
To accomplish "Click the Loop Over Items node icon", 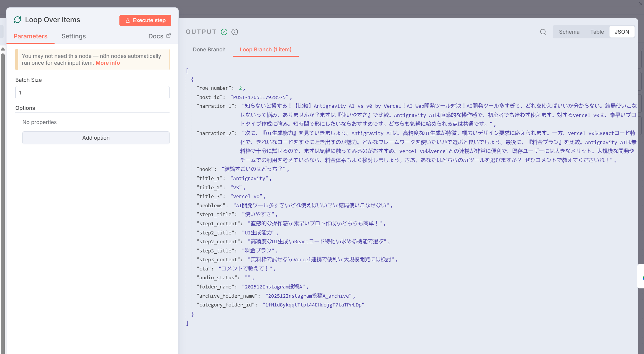I will (18, 20).
